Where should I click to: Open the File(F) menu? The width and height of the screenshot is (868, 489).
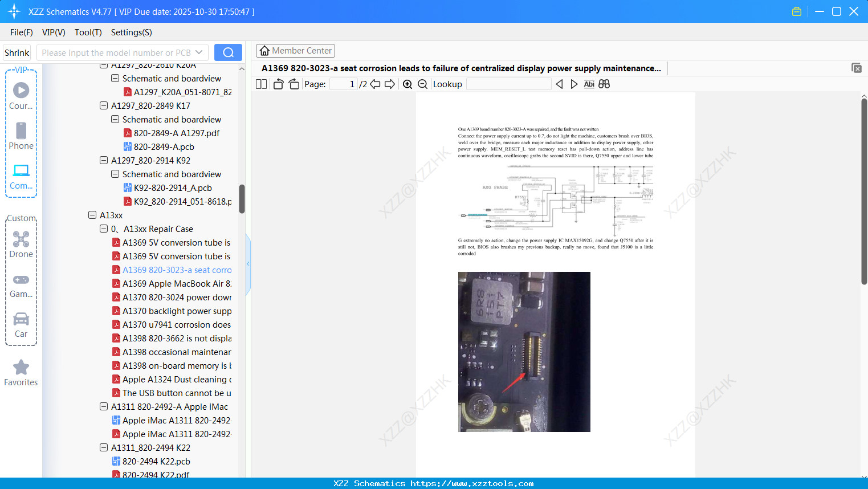(22, 32)
